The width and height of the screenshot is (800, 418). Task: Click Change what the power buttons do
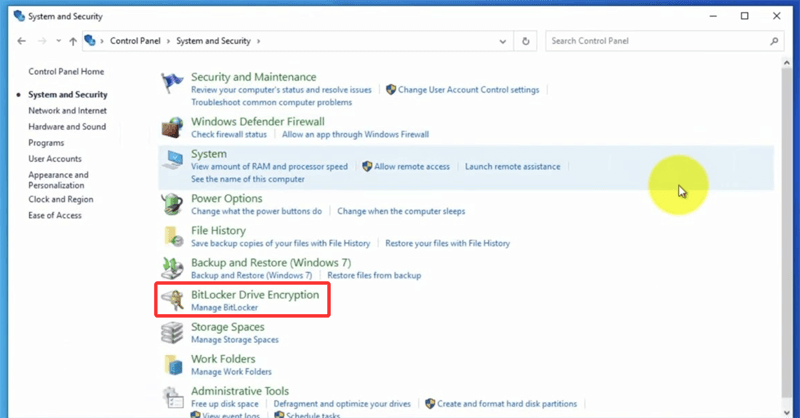[x=256, y=211]
